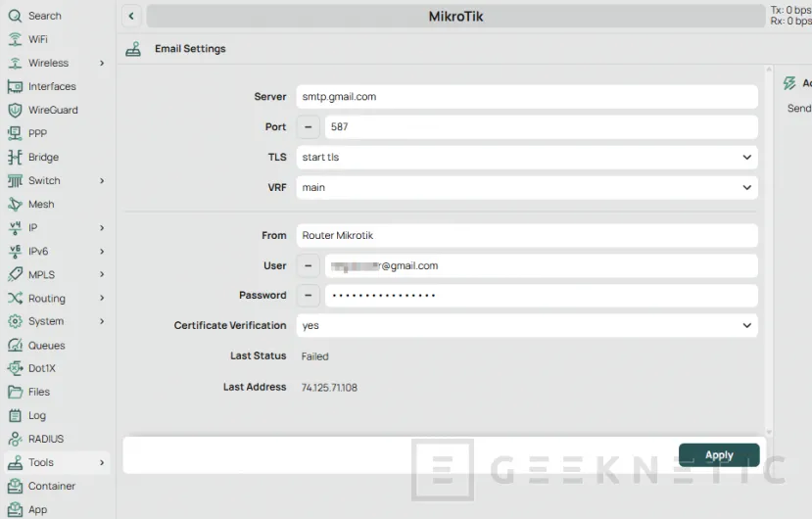Expand the IP submenu chevron

coord(102,228)
